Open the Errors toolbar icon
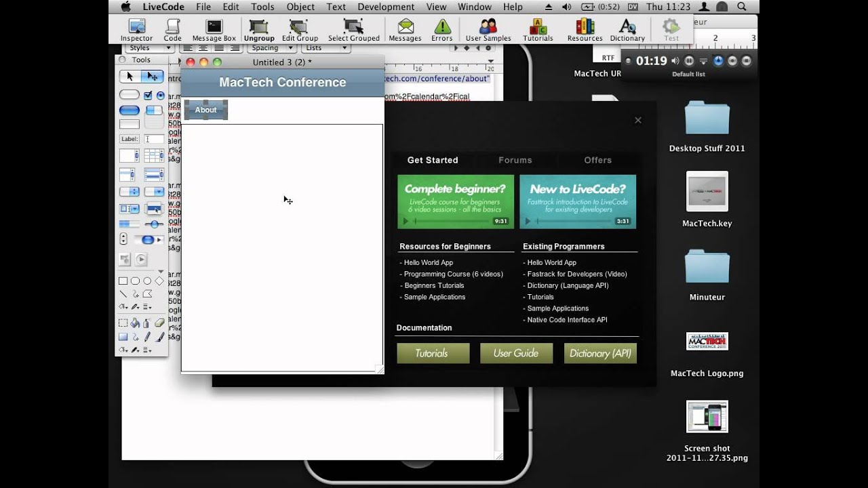 click(x=442, y=30)
